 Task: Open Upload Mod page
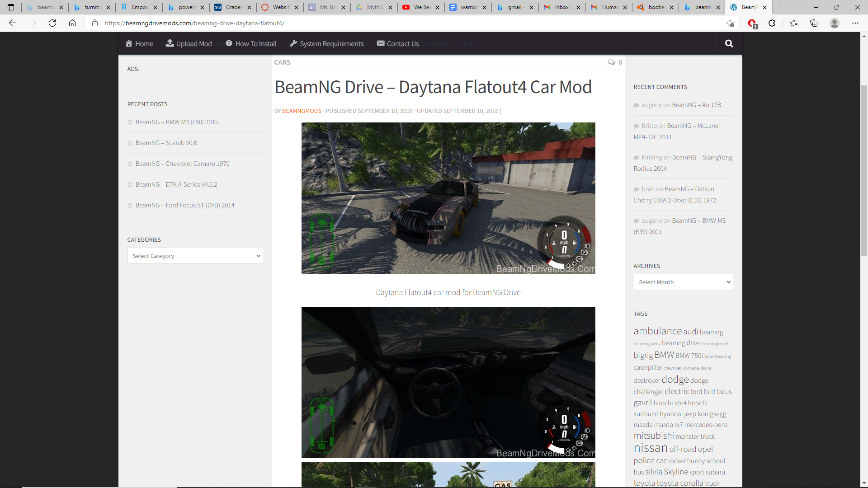(x=189, y=43)
